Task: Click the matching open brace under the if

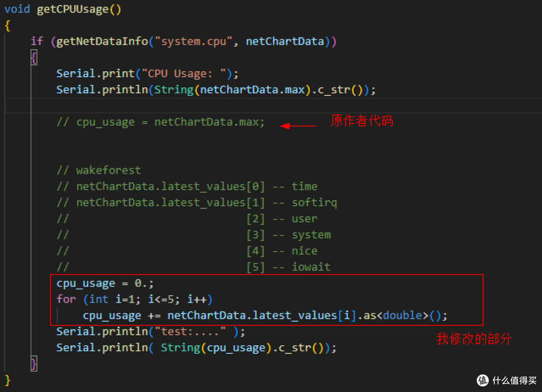Action: (x=34, y=57)
